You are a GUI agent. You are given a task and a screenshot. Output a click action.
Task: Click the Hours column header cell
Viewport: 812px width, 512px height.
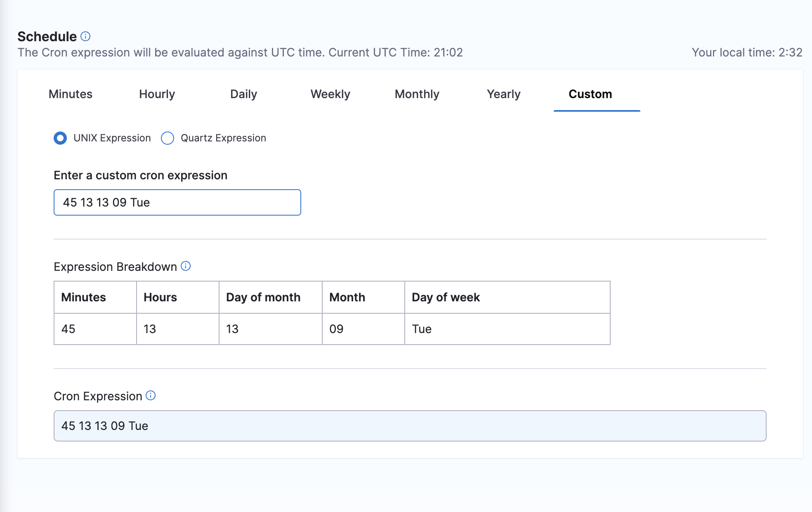click(x=177, y=297)
